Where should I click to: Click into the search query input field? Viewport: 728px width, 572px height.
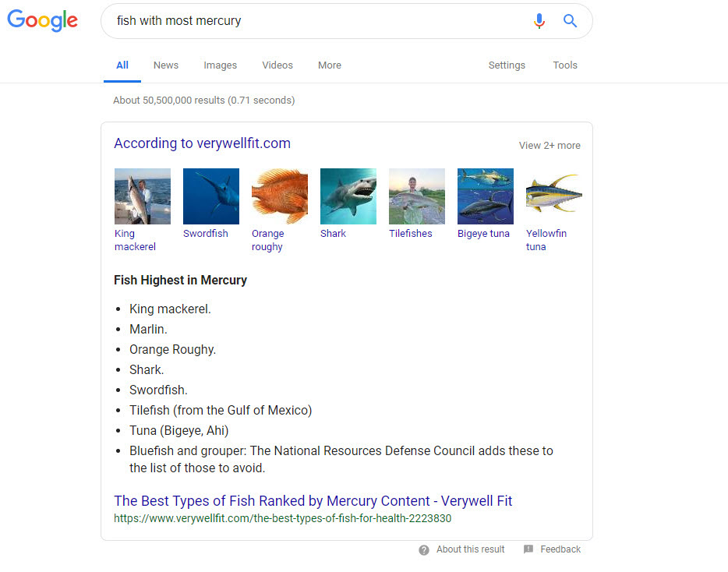tap(312, 21)
